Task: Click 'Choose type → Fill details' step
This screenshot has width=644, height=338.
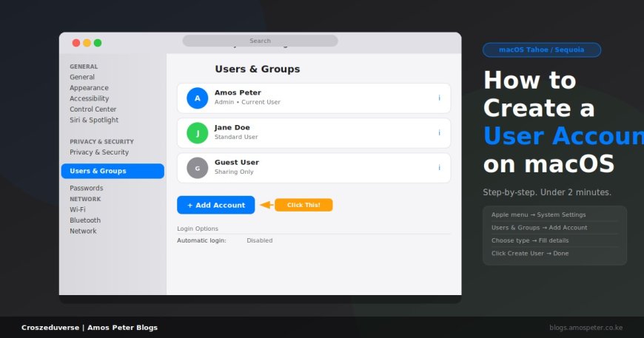Action: (530, 240)
